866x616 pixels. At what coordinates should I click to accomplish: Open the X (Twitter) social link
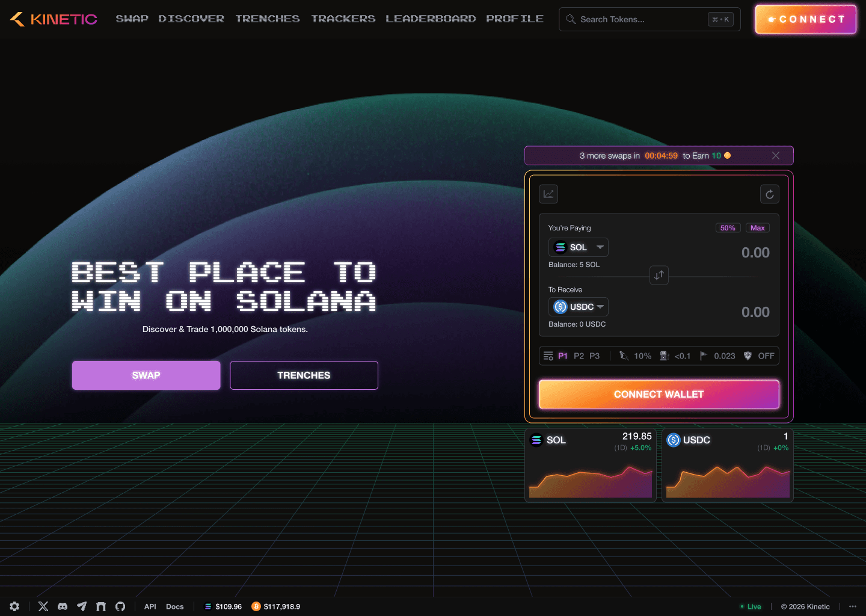(x=43, y=606)
